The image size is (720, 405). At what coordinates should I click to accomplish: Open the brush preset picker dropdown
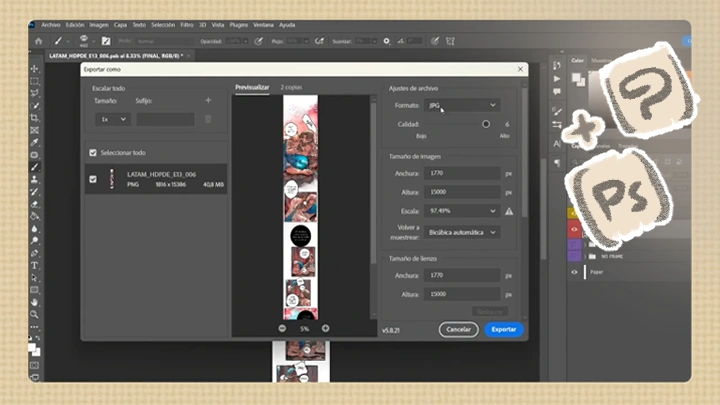[x=93, y=41]
